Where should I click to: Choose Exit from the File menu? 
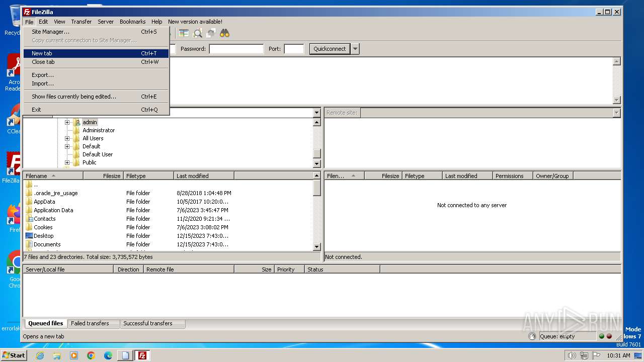(96, 110)
